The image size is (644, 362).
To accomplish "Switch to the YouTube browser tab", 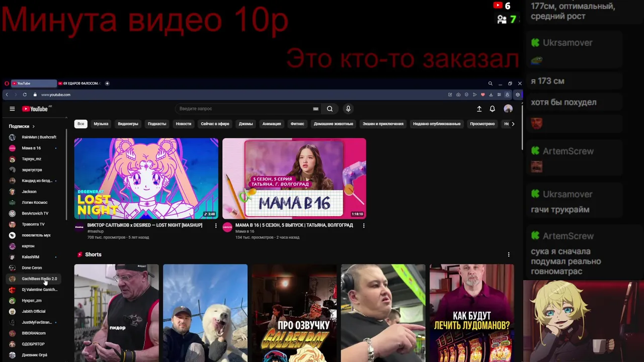I will tap(34, 83).
